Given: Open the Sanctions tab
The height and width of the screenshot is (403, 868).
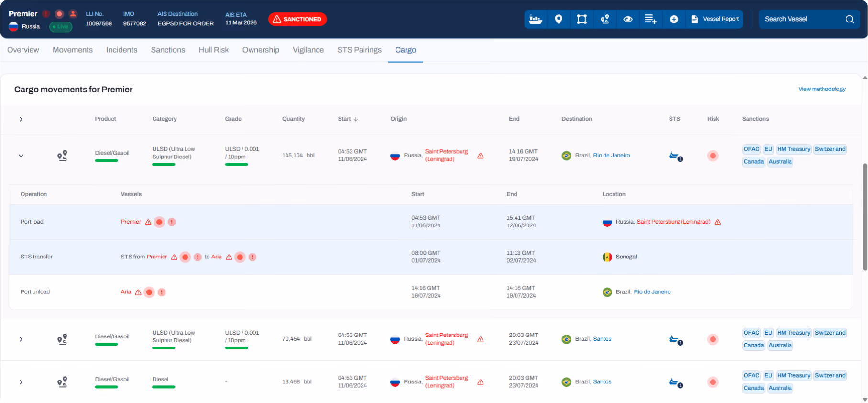Looking at the screenshot, I should click(168, 50).
